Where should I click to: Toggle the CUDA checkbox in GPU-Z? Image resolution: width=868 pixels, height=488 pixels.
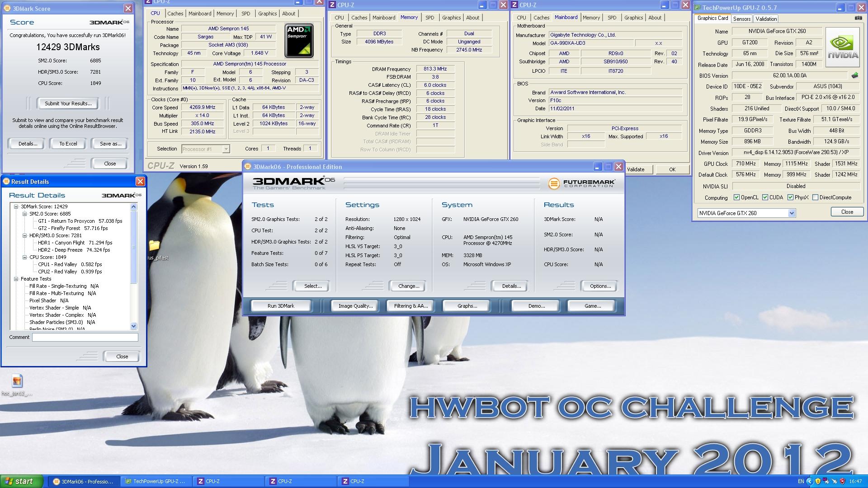tap(765, 197)
